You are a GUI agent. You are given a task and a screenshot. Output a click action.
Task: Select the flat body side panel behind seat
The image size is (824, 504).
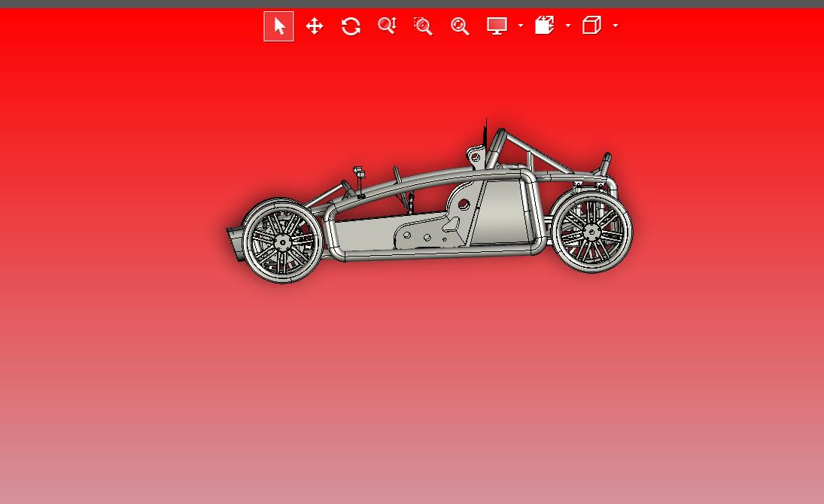[502, 210]
